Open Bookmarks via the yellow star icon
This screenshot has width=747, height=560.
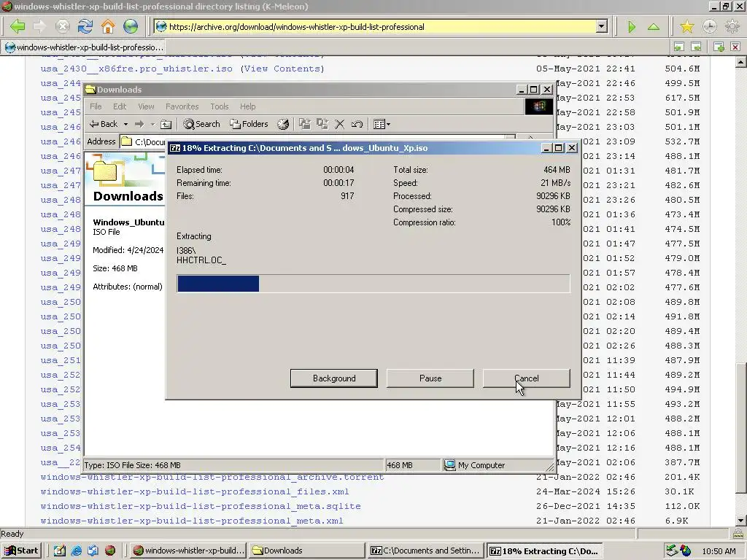687,26
